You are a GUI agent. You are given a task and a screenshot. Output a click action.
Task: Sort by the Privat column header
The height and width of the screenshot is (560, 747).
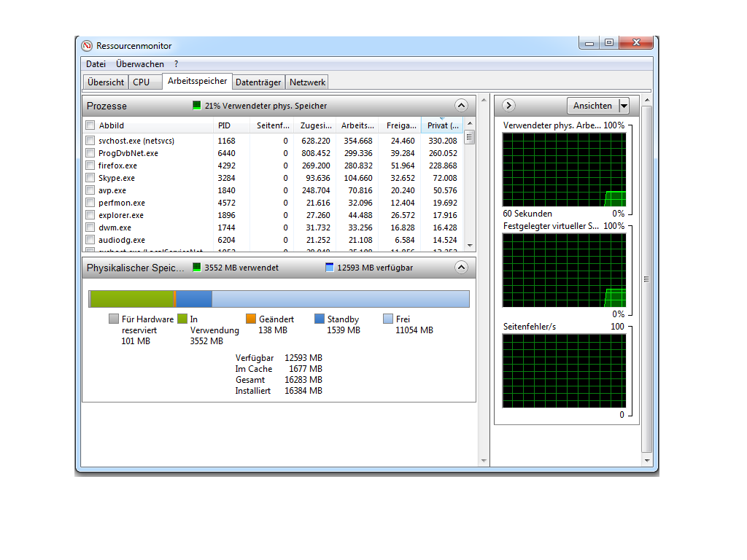pos(442,125)
